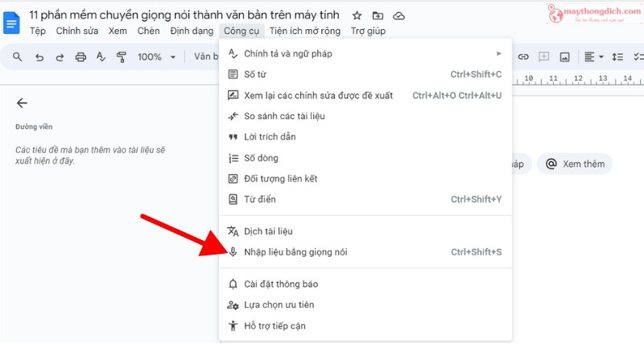Click the insert link icon
Viewport: 644px width, 344px height.
coord(522,56)
